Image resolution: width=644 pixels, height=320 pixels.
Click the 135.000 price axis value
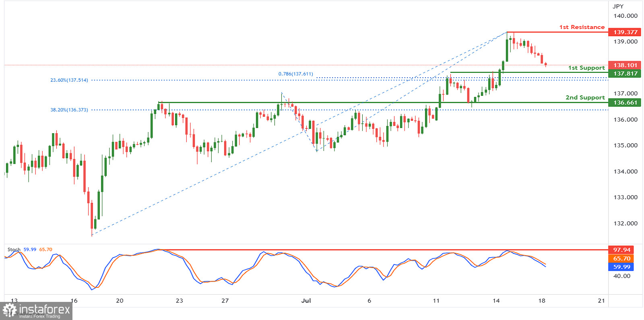tap(625, 145)
